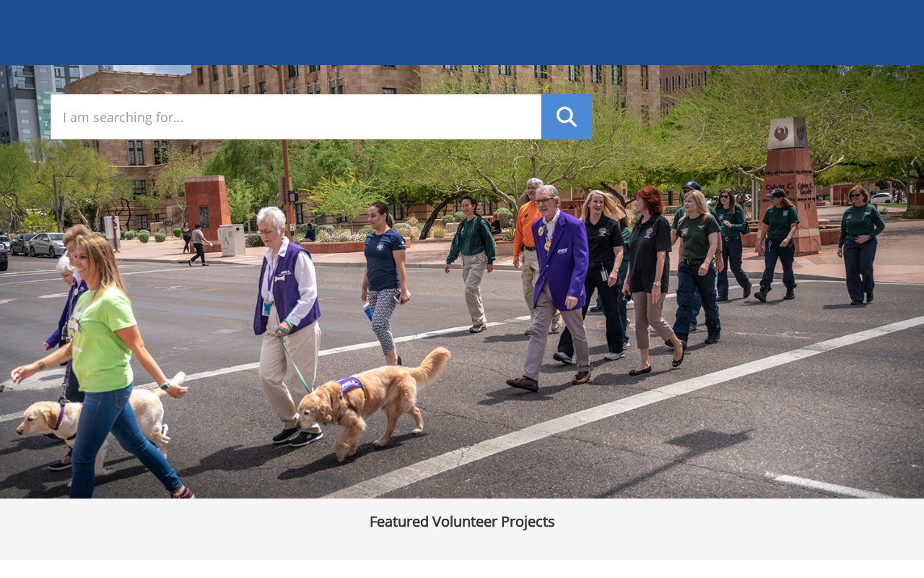Focus the 'I am searching for...' field
The image size is (924, 578).
[x=296, y=116]
